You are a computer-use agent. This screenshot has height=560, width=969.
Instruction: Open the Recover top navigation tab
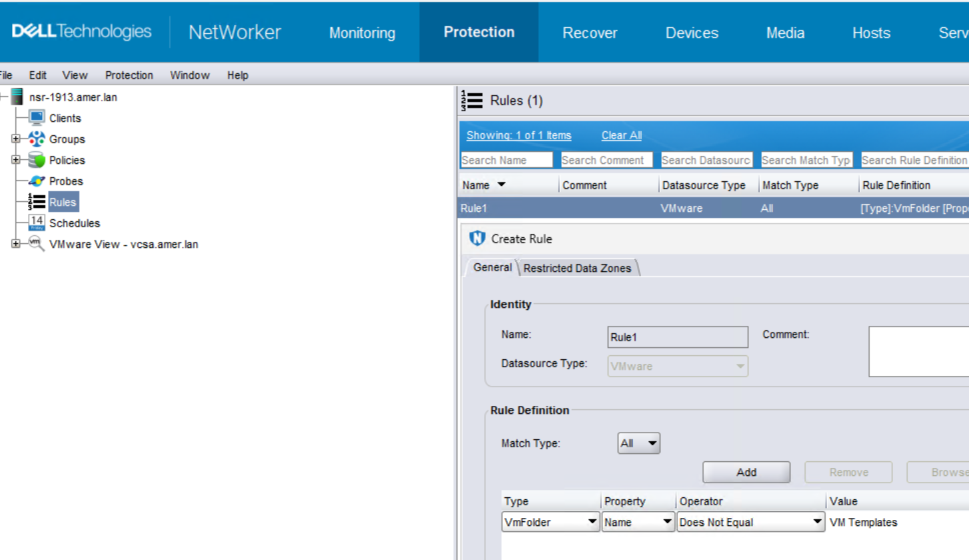tap(590, 33)
